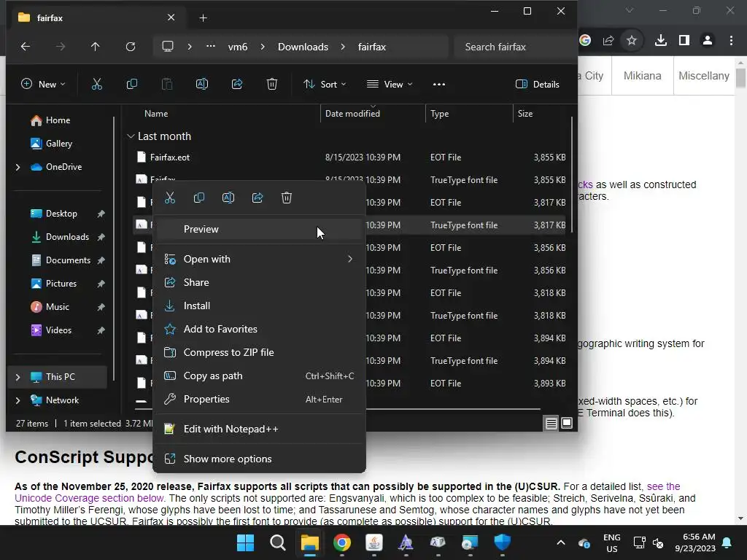Go up one folder level arrow
The width and height of the screenshot is (747, 560).
(x=96, y=47)
